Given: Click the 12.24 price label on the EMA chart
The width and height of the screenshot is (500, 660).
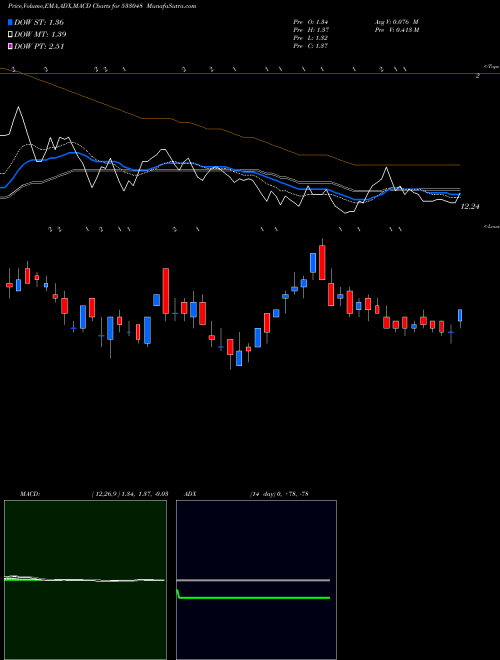Looking at the screenshot, I should [x=471, y=207].
